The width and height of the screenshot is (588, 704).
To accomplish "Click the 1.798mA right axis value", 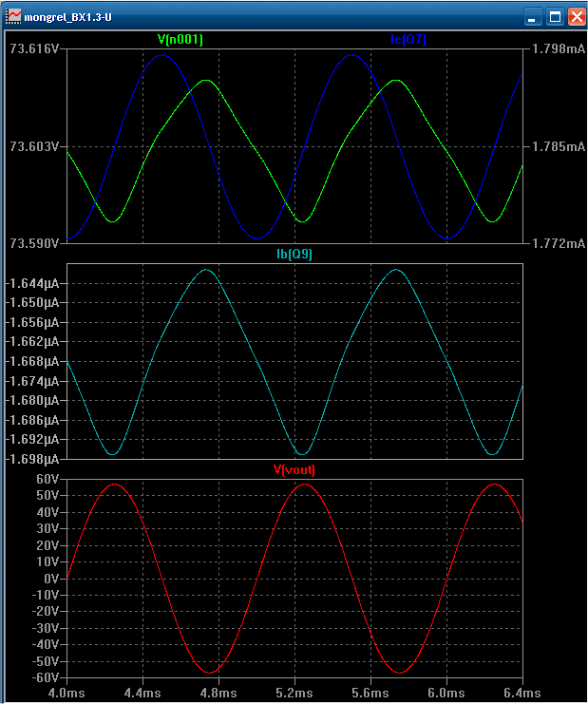I will [x=559, y=48].
